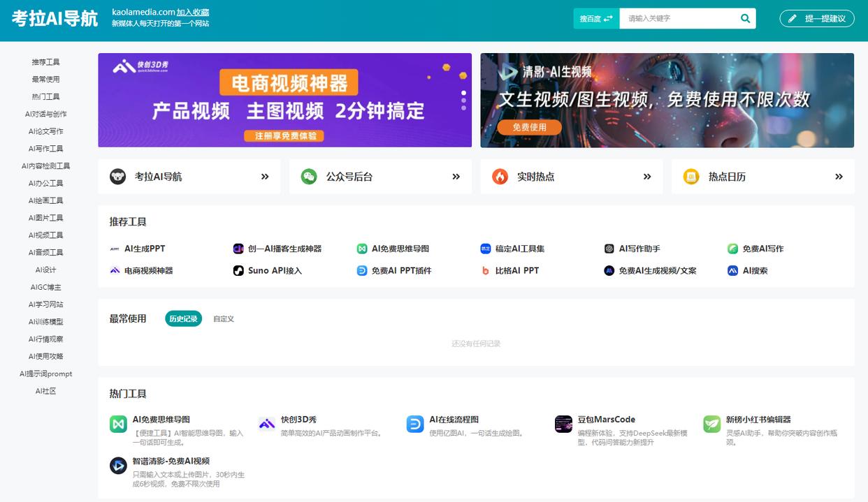
Task: Open AIGC博主 sidebar category
Action: [46, 287]
